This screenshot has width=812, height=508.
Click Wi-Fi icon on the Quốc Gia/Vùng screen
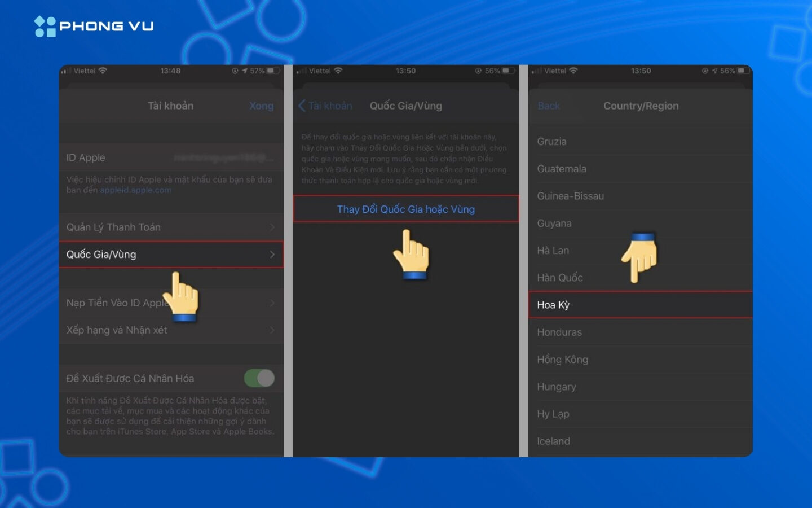click(x=338, y=71)
